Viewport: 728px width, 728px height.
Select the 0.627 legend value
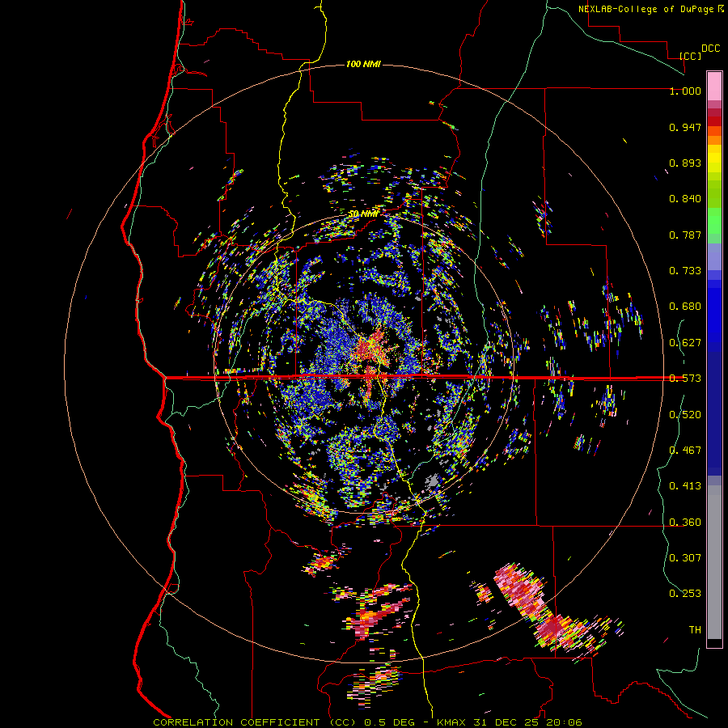(x=685, y=343)
